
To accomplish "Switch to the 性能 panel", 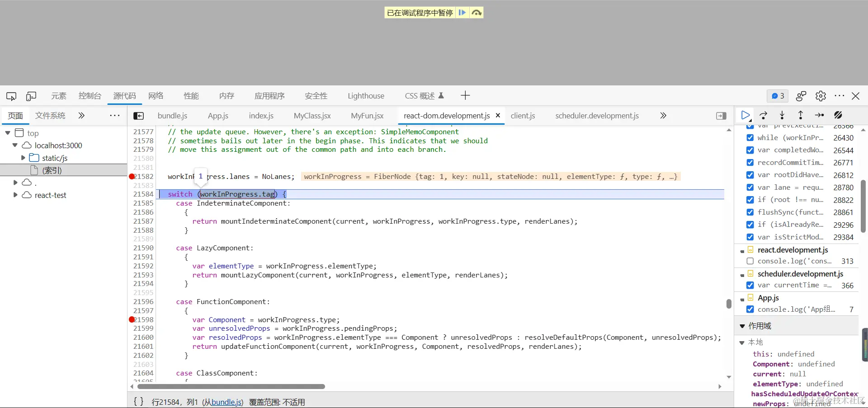I will 191,96.
